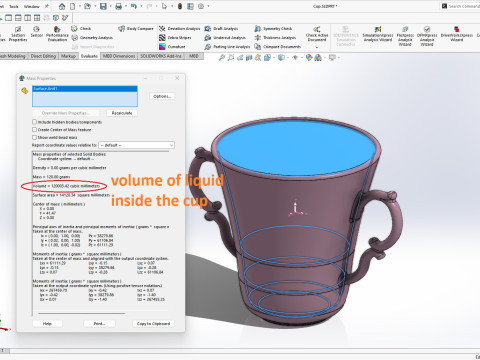Open Body Compare tool
The width and height of the screenshot is (480, 360).
point(136,29)
